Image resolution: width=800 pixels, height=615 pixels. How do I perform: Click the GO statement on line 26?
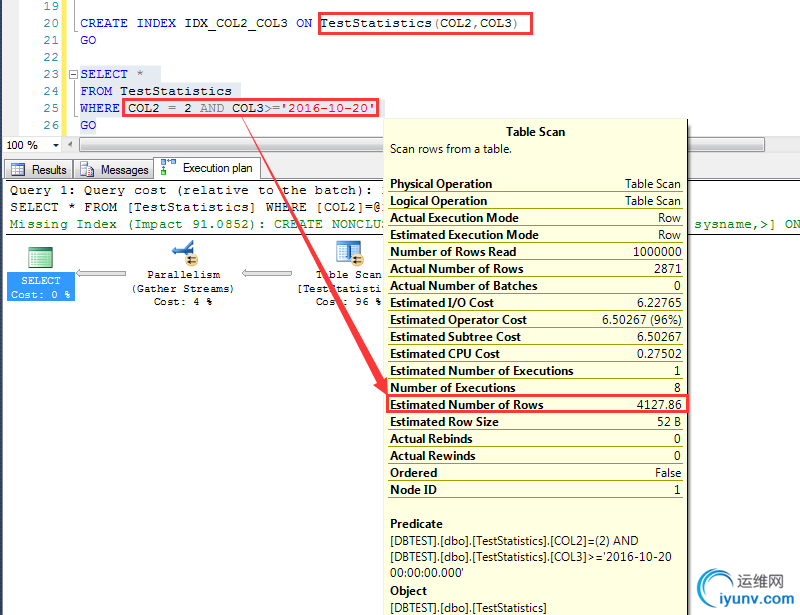click(x=88, y=125)
